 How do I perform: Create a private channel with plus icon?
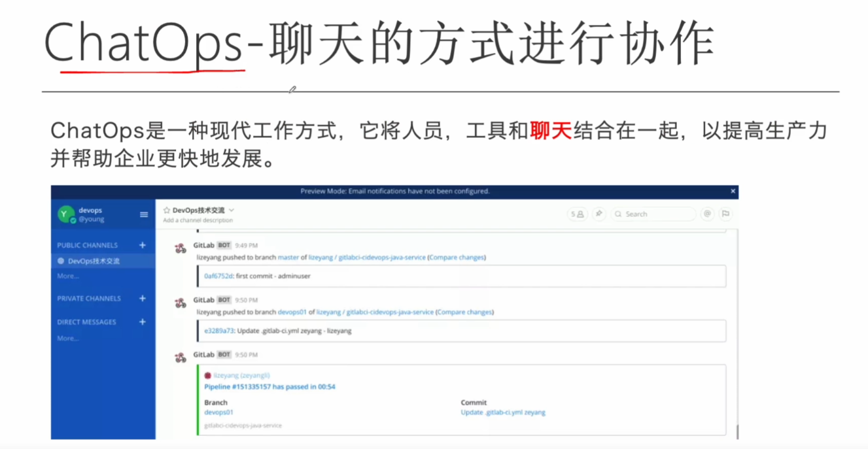click(x=143, y=298)
